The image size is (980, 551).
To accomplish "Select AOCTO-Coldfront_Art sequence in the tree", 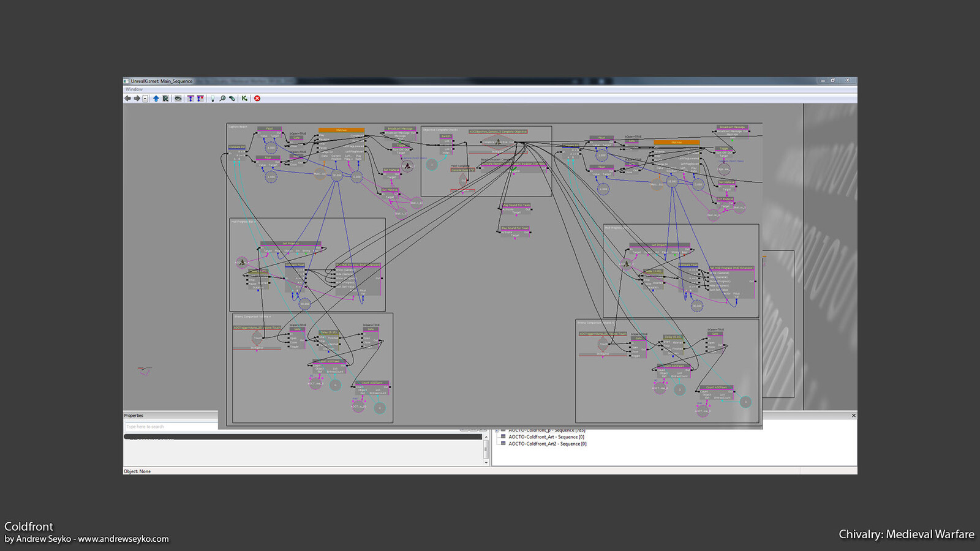I will click(x=546, y=437).
